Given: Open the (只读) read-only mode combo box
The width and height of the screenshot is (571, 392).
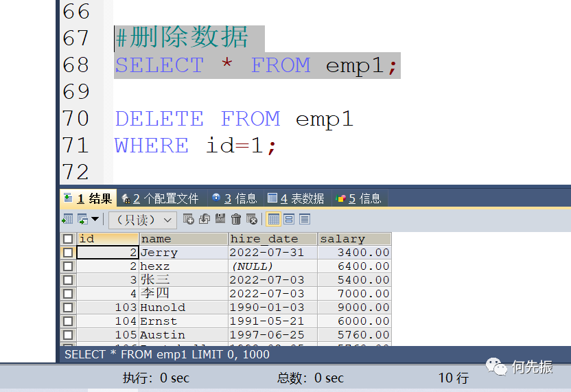Looking at the screenshot, I should click(143, 220).
